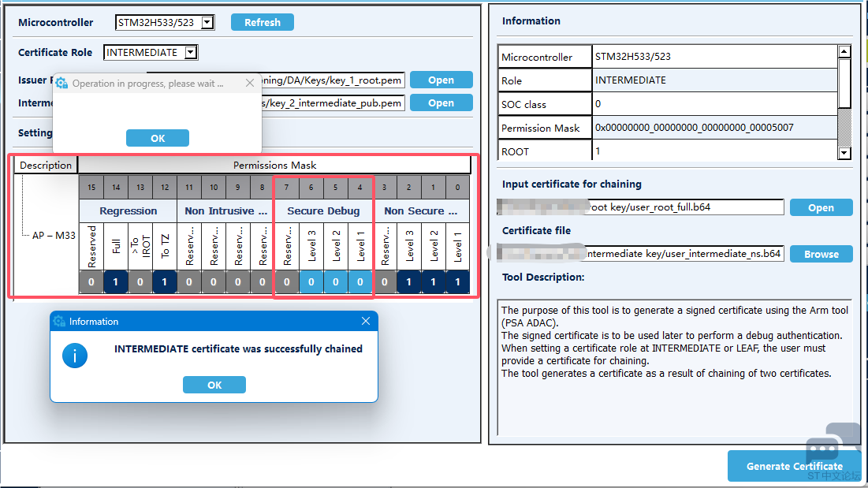Click the Description column header
This screenshot has width=868, height=488.
pyautogui.click(x=46, y=165)
